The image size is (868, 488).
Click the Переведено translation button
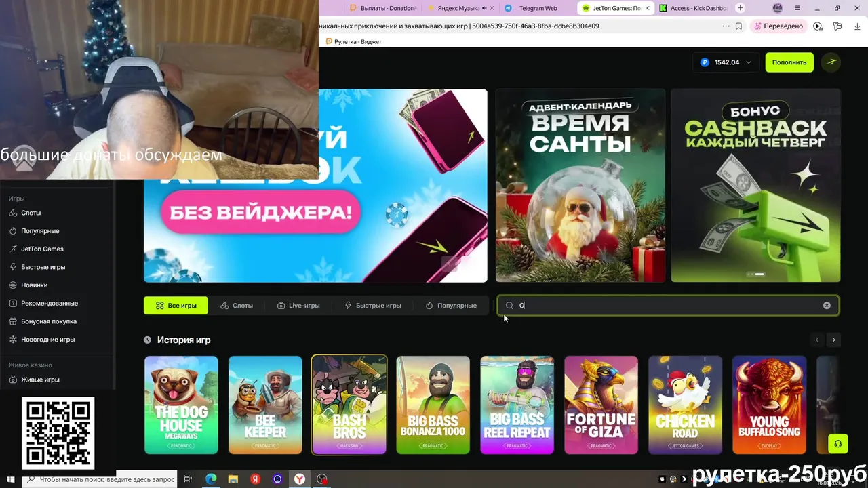tap(777, 26)
